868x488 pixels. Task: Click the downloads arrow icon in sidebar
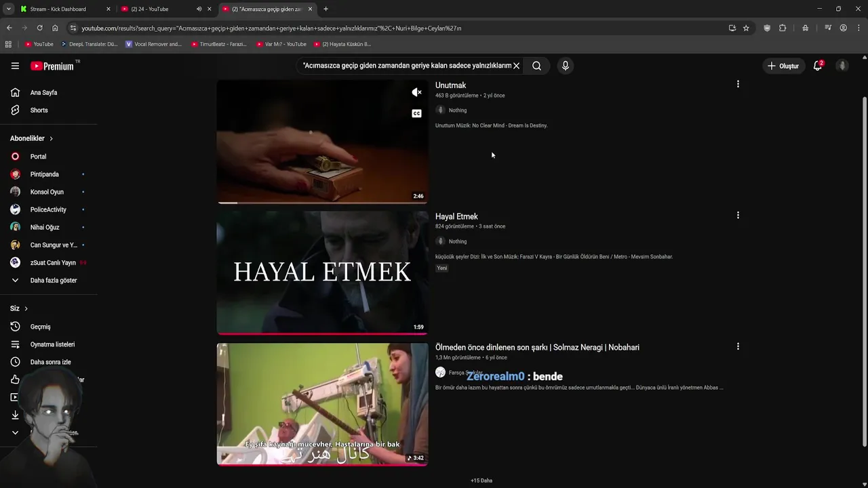coord(15,415)
